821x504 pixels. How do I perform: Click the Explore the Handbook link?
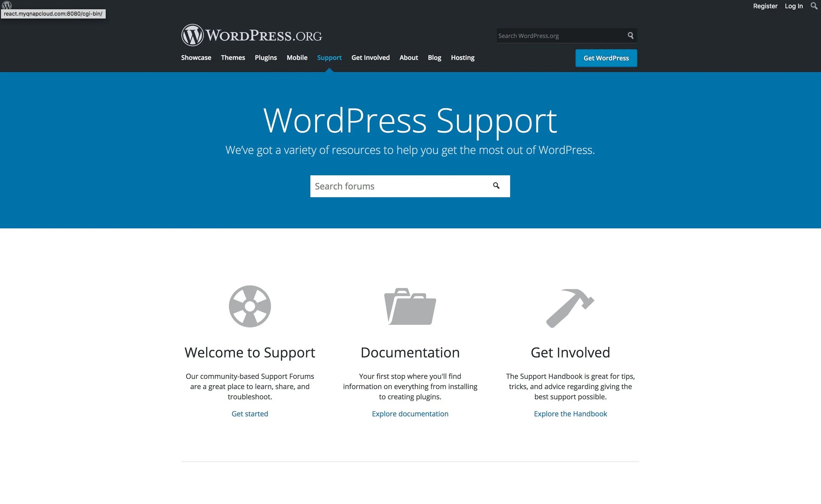(570, 413)
